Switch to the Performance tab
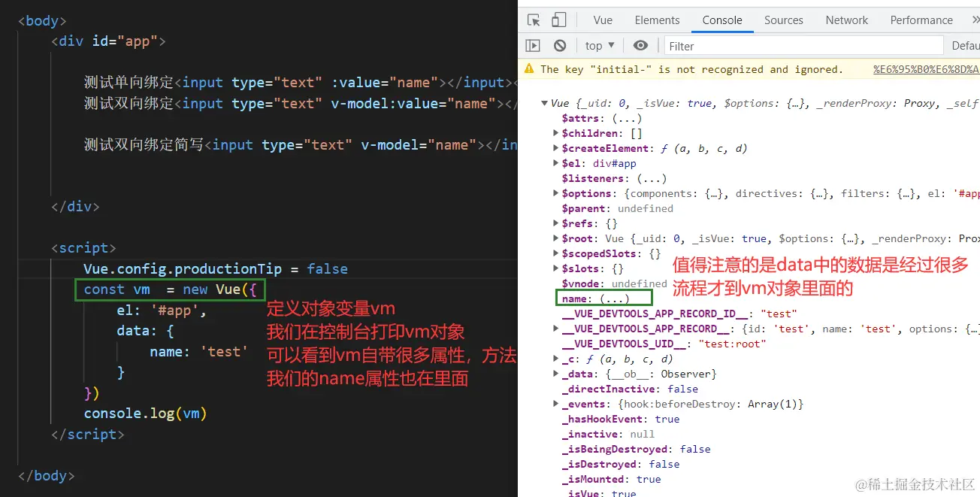The image size is (980, 497). (x=921, y=20)
